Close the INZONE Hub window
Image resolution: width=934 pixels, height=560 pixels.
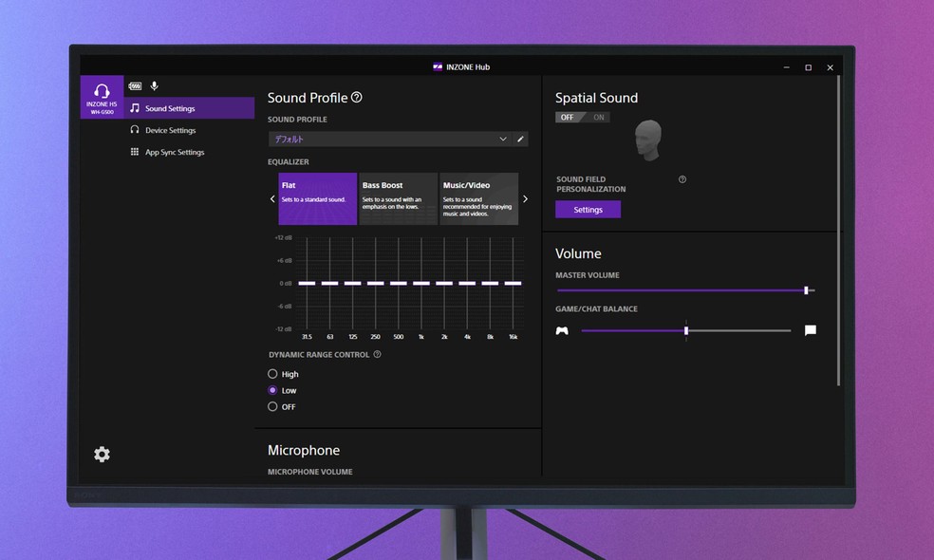pos(831,67)
